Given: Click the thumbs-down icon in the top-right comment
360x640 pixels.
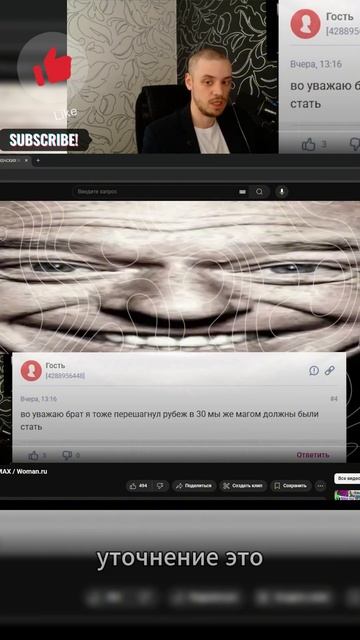Looking at the screenshot, I should tap(355, 144).
